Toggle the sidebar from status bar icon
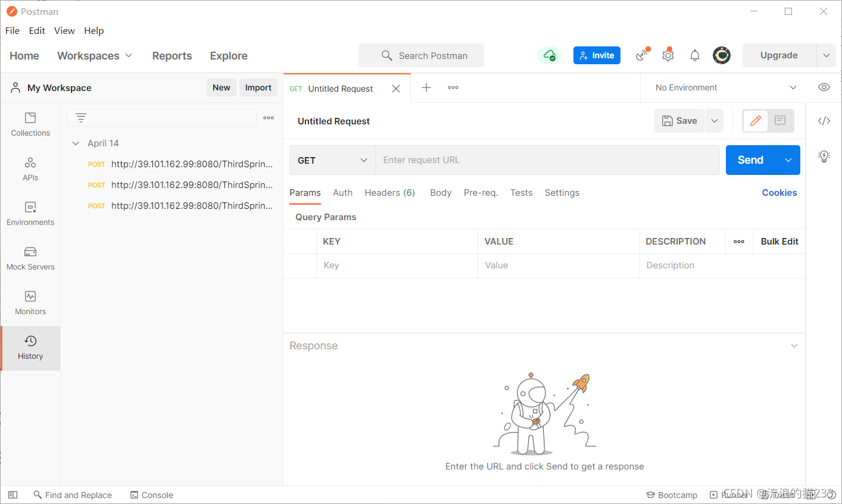 (x=13, y=494)
